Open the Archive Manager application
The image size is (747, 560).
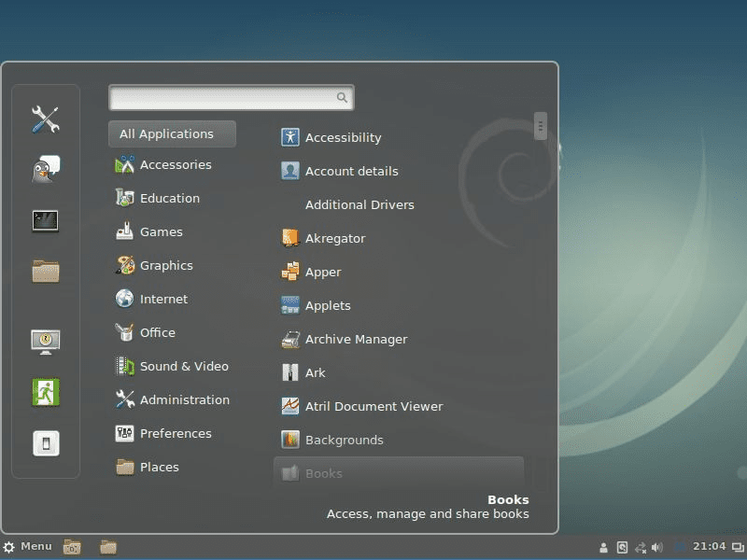355,340
